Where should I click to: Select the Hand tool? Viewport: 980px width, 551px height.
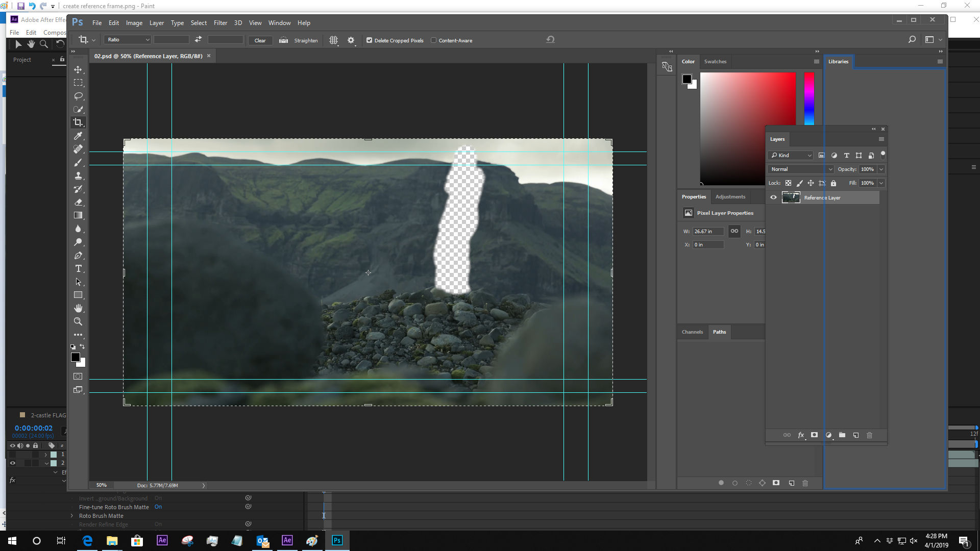pos(78,308)
